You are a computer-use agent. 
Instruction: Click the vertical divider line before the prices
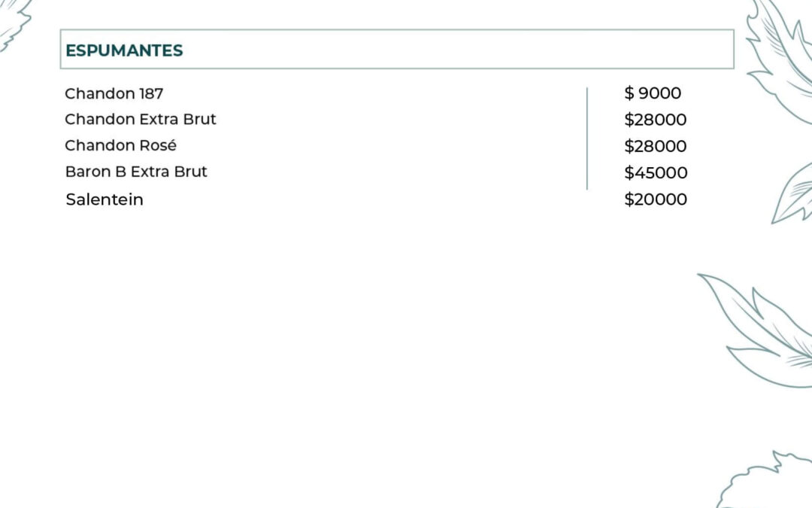(587, 138)
